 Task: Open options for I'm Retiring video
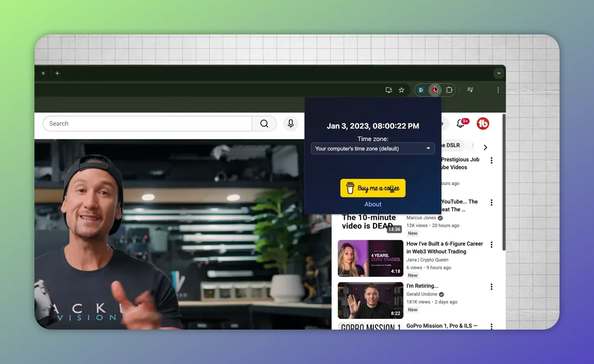(x=491, y=287)
